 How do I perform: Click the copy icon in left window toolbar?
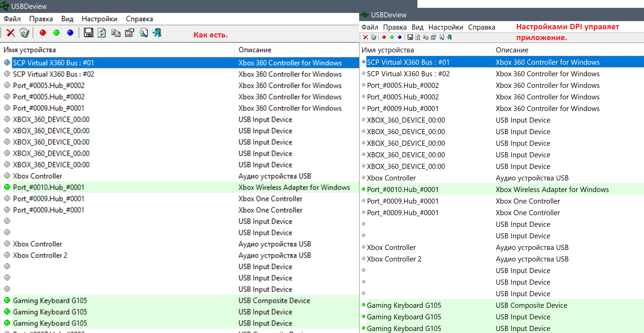click(116, 33)
